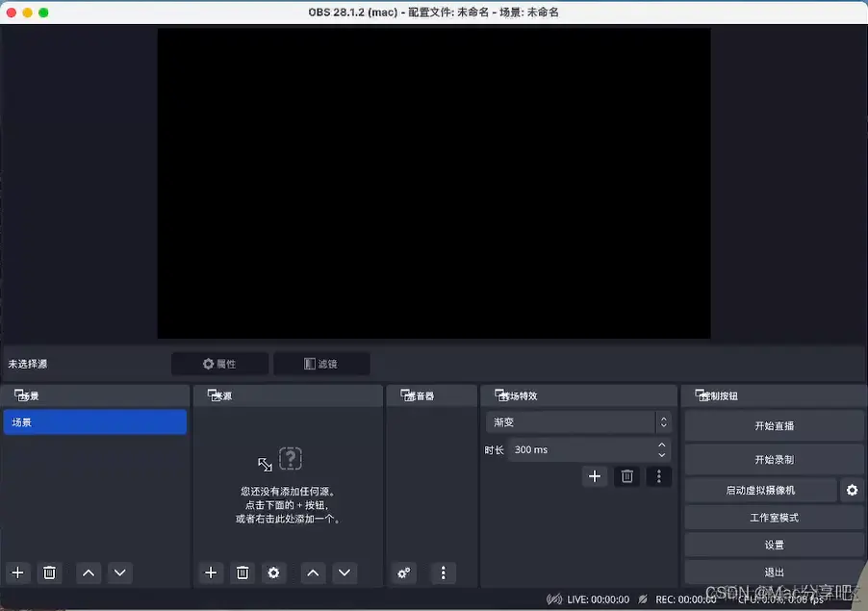Open 设置 settings
The height and width of the screenshot is (611, 868).
[x=774, y=545]
